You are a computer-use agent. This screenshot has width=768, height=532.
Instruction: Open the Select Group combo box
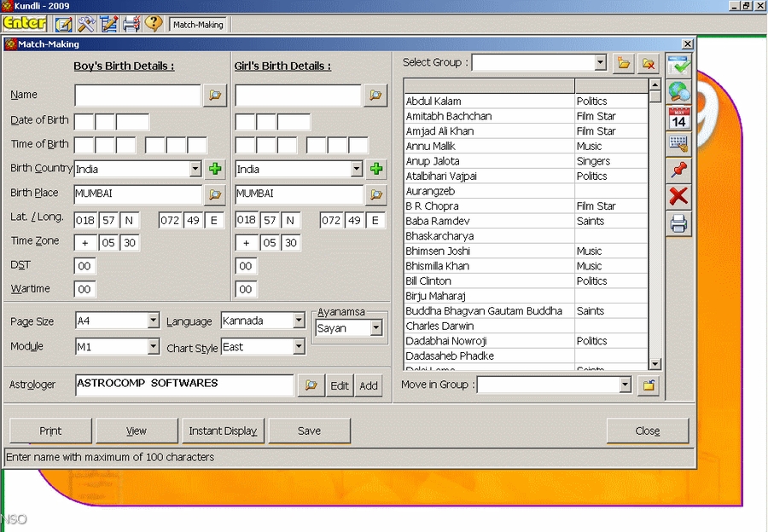click(600, 63)
